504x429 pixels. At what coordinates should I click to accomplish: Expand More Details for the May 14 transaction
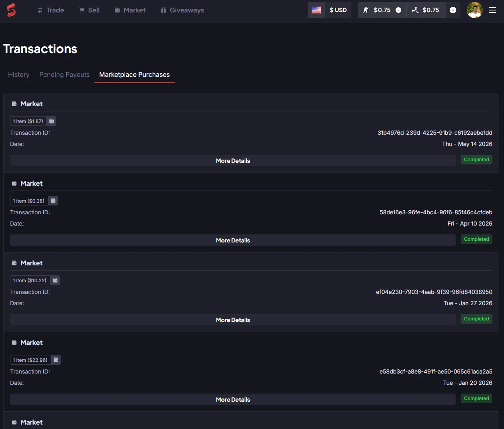[x=233, y=160]
